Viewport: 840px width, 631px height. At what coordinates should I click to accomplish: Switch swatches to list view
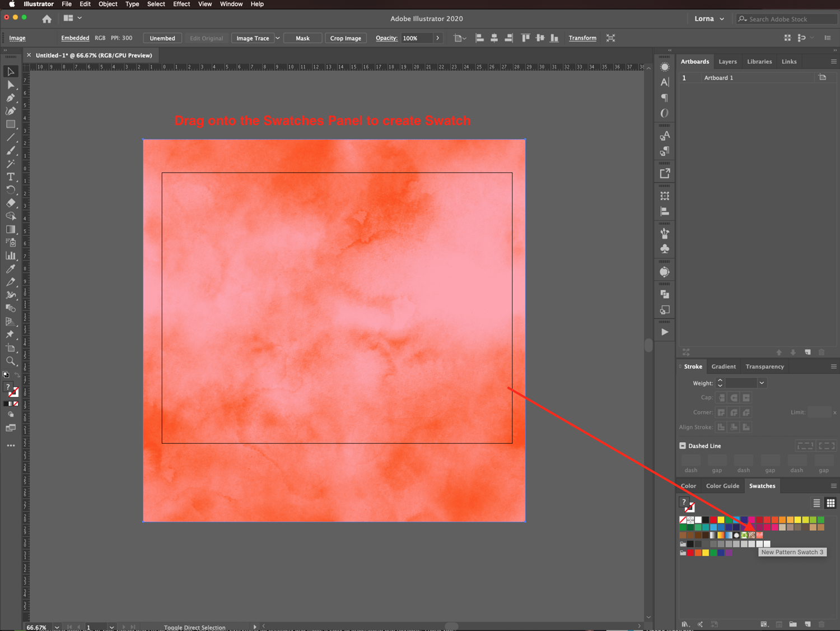point(816,503)
